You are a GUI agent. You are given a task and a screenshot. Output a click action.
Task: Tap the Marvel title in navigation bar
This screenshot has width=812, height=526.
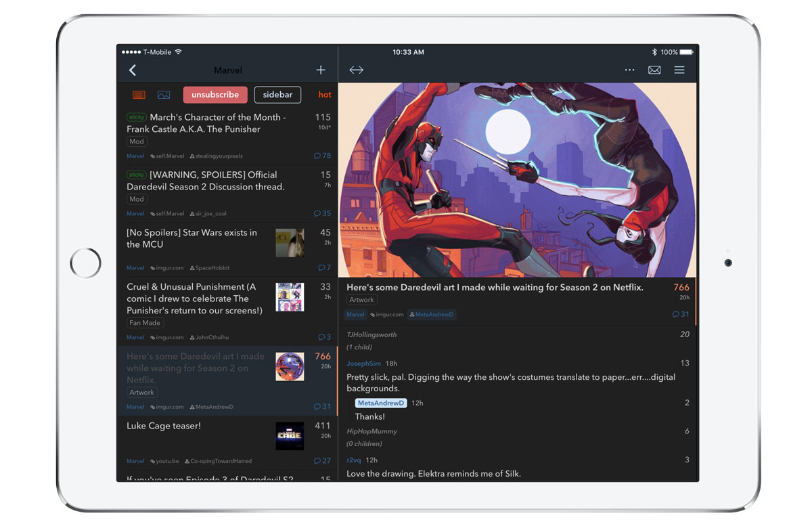pyautogui.click(x=228, y=70)
